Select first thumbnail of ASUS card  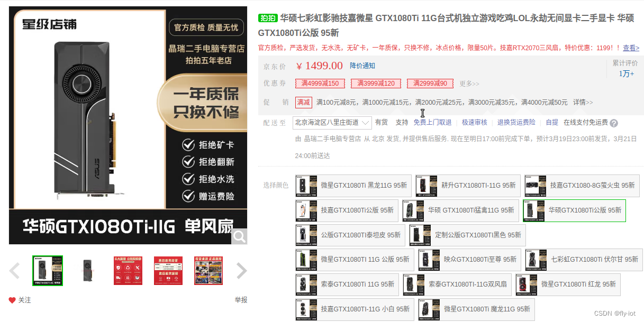coord(48,271)
